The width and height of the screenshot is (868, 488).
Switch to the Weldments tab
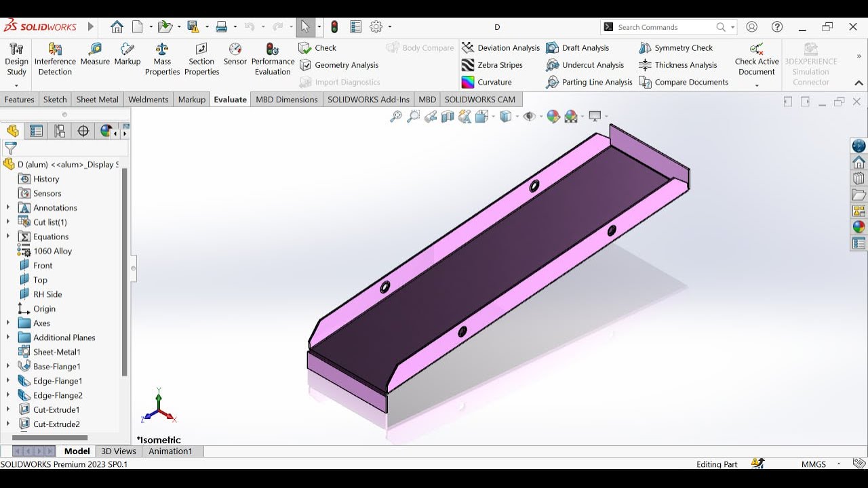148,100
